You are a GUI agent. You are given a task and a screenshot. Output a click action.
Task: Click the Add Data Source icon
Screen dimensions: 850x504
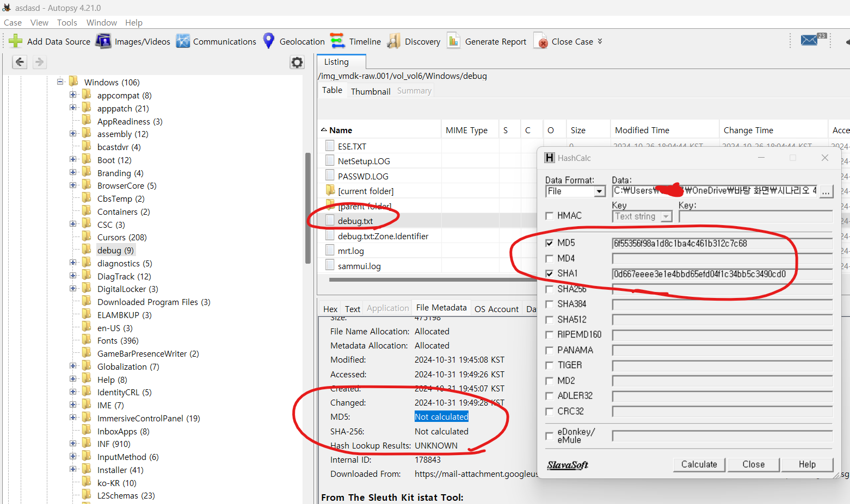pos(16,41)
